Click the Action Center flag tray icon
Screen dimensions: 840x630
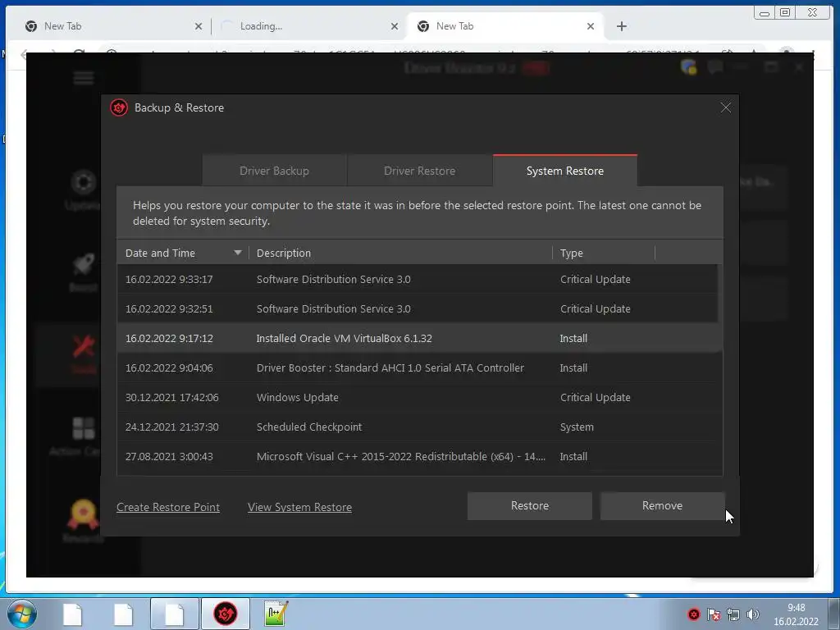(713, 614)
